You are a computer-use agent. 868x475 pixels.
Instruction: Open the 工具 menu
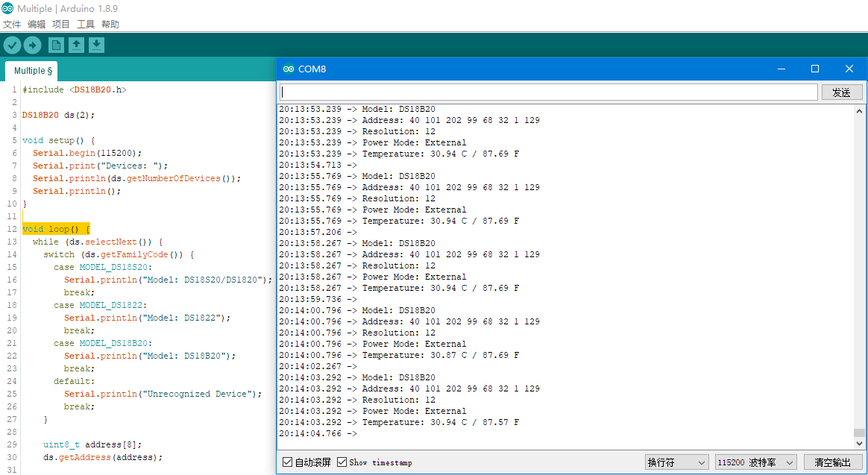click(x=86, y=25)
